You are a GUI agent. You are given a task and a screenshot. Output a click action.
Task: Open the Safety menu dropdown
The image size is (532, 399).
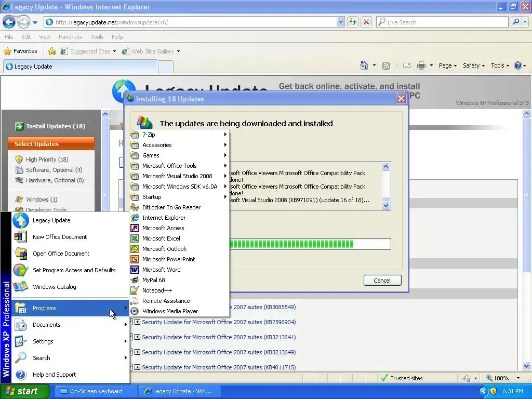pos(474,65)
